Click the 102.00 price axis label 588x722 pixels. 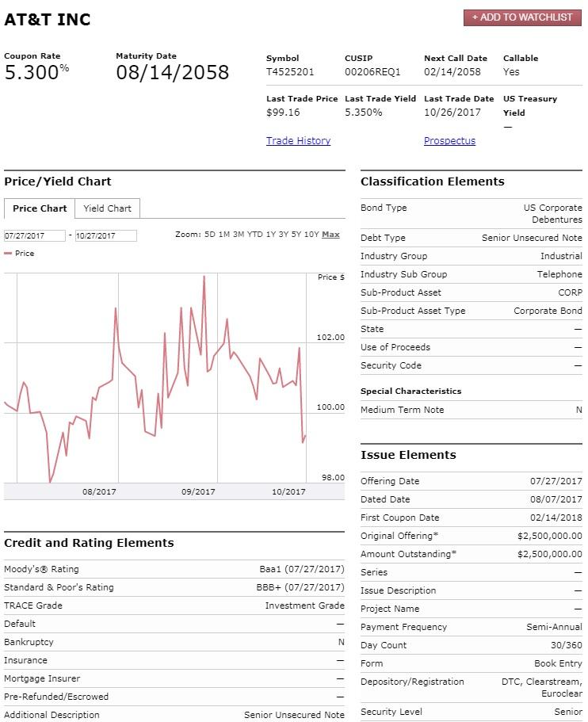coord(330,338)
